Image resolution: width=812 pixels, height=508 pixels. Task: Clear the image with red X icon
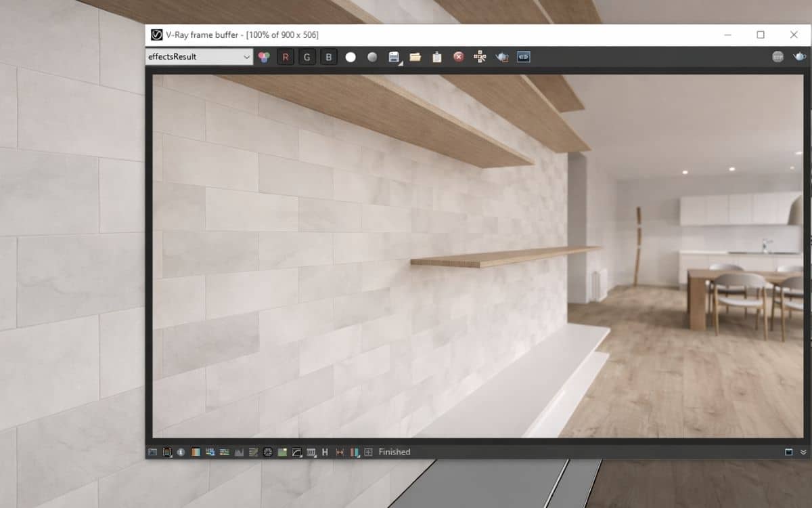459,57
